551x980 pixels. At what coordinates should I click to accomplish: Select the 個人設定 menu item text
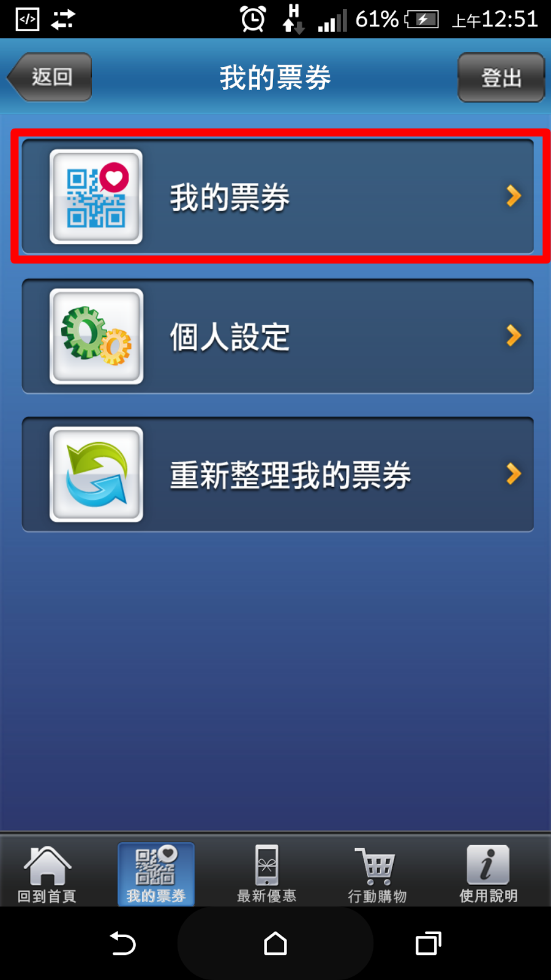point(230,337)
